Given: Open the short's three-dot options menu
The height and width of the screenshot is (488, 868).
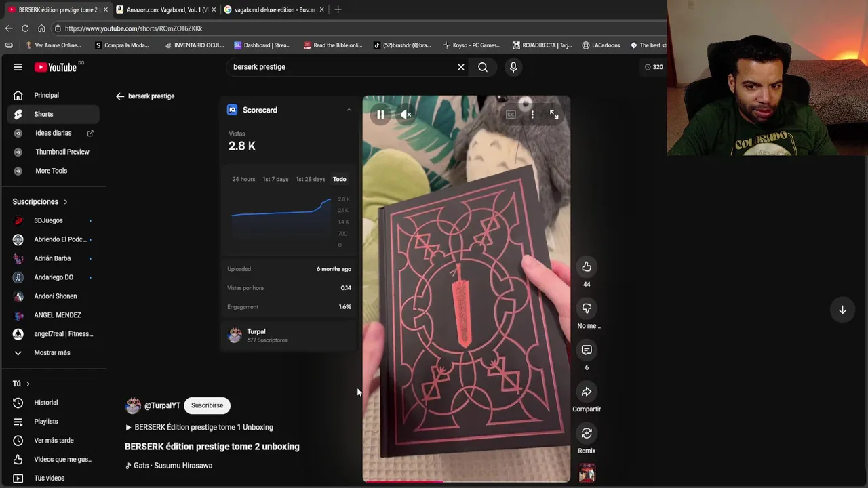Looking at the screenshot, I should click(x=532, y=115).
